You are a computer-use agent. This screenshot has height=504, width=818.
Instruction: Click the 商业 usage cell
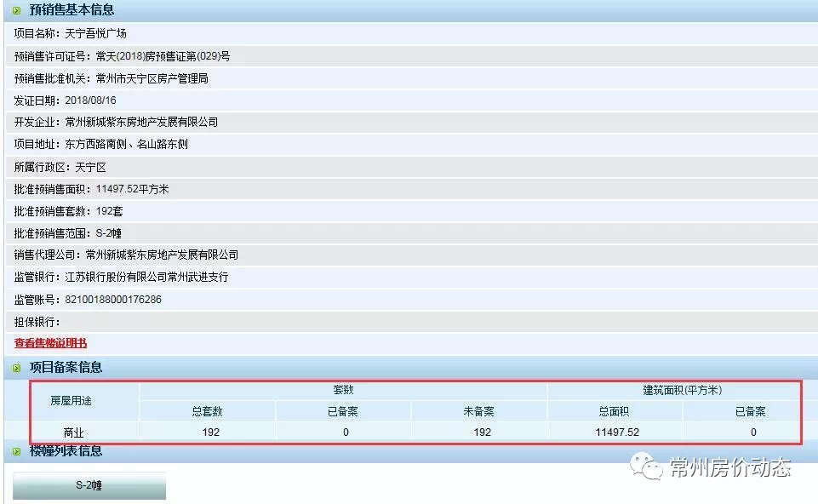coord(73,432)
